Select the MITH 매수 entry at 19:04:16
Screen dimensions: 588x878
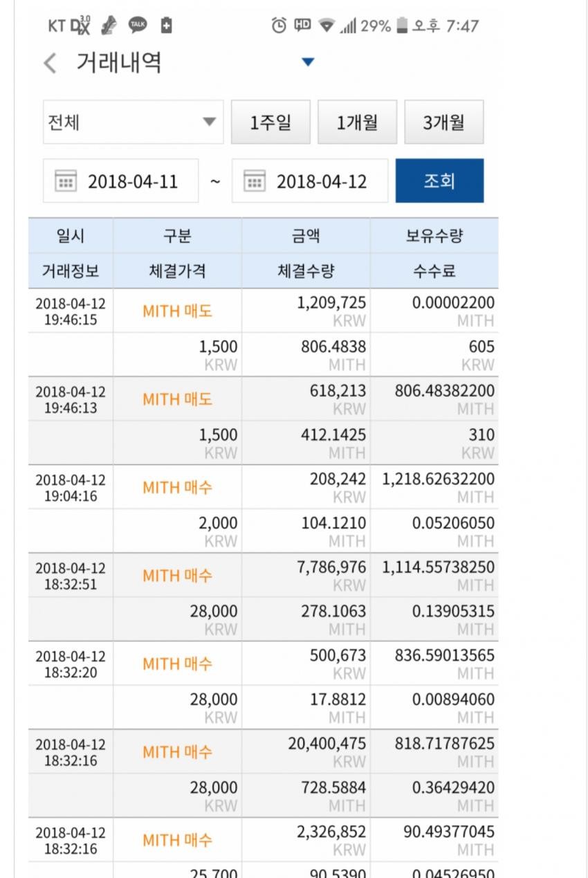(176, 486)
